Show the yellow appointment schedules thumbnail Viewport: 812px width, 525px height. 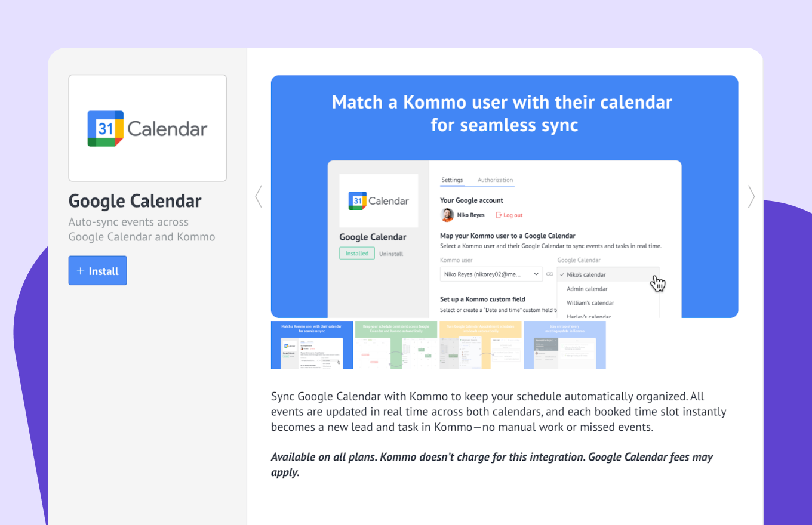tap(481, 345)
